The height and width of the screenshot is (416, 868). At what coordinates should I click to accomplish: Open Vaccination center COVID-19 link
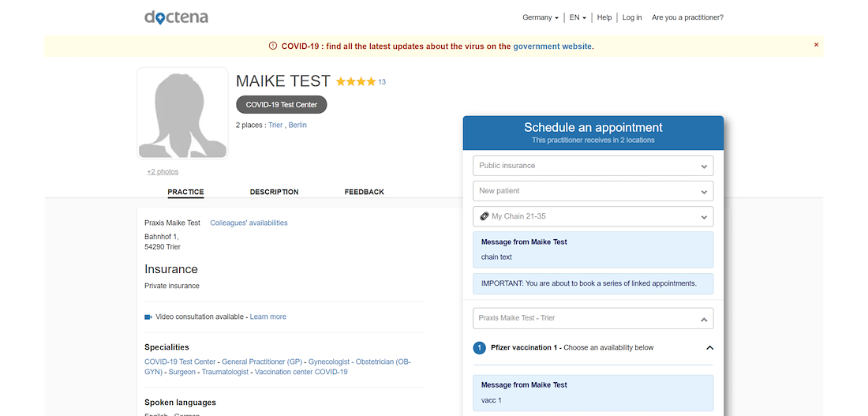pos(301,373)
